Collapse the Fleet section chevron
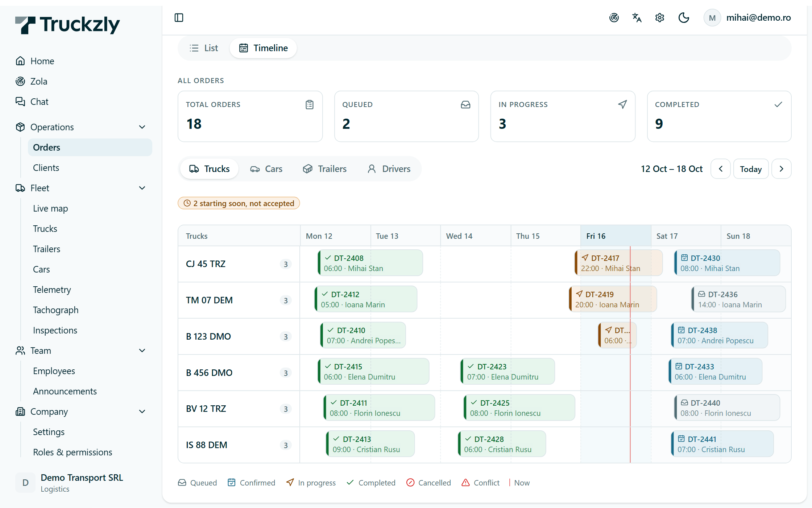 tap(142, 188)
